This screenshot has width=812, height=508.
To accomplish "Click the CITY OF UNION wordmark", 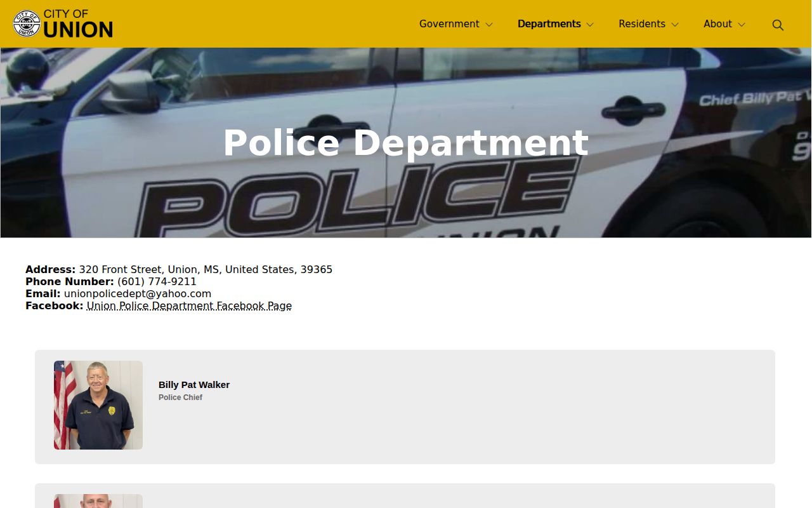I will pos(78,23).
